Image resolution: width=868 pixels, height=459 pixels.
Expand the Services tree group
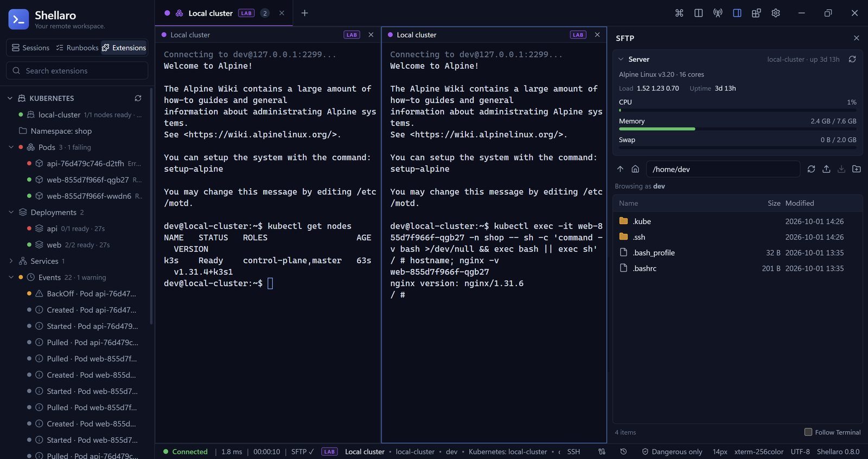11,261
